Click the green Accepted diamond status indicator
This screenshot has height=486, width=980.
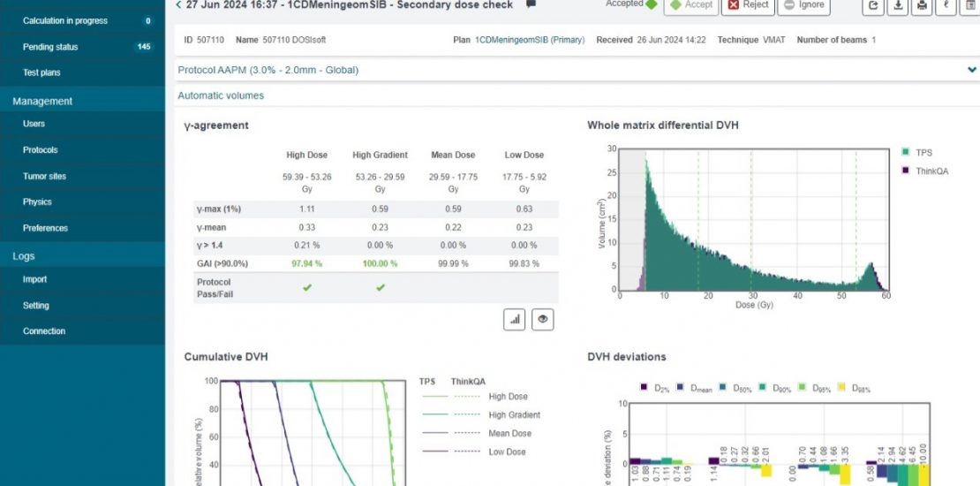coord(652,5)
